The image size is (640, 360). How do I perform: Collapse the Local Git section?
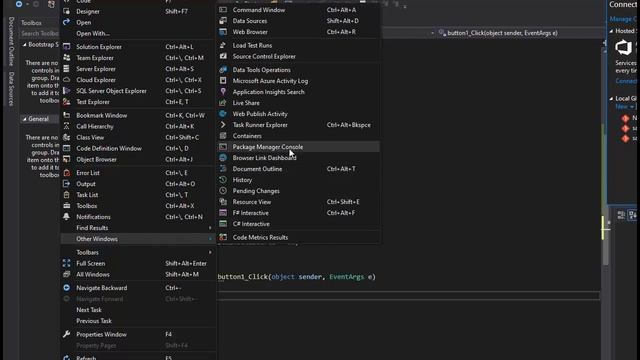click(611, 98)
